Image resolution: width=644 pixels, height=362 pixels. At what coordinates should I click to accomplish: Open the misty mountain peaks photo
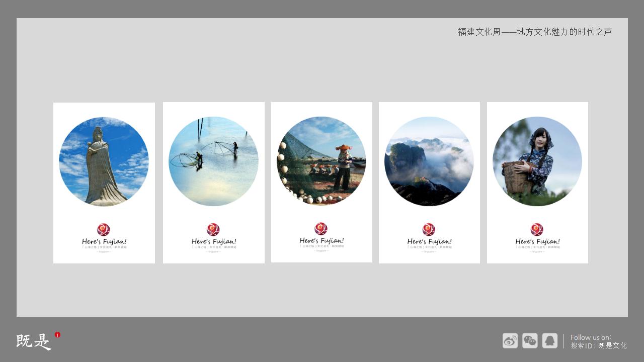tap(429, 161)
